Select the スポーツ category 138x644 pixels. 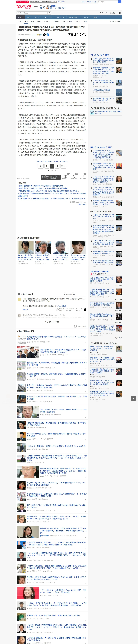point(56,21)
